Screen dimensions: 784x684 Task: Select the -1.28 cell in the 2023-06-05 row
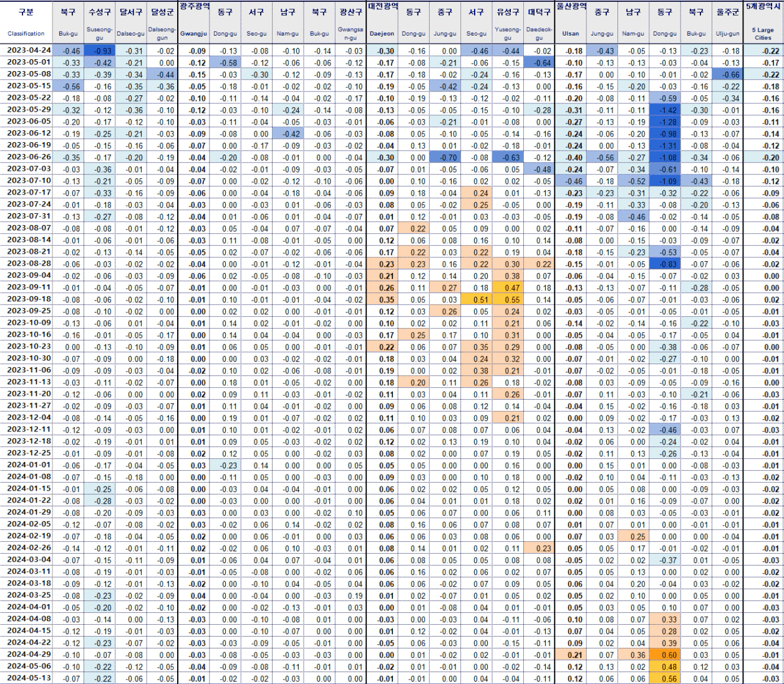click(665, 122)
